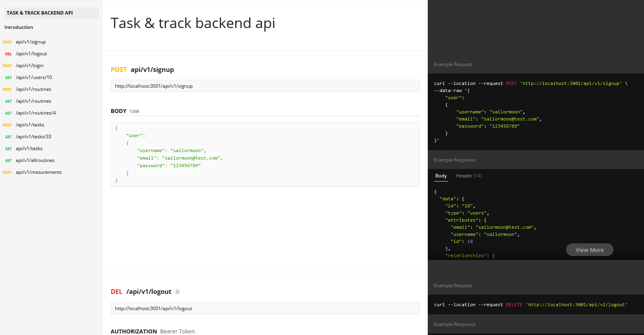
Task: Open GET /api/v1/tasks/33 sidebar entry
Action: (x=33, y=137)
